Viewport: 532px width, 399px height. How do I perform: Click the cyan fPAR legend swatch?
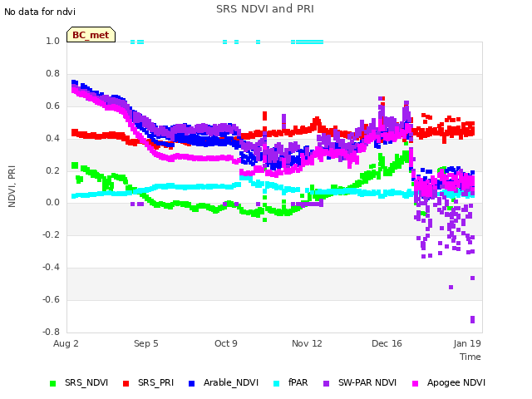276,383
